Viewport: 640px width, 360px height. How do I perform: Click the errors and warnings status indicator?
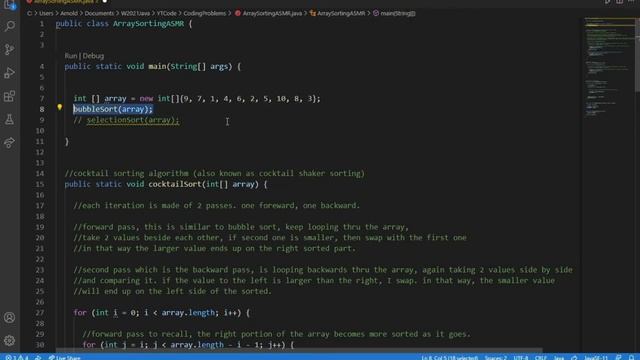[x=17, y=357]
